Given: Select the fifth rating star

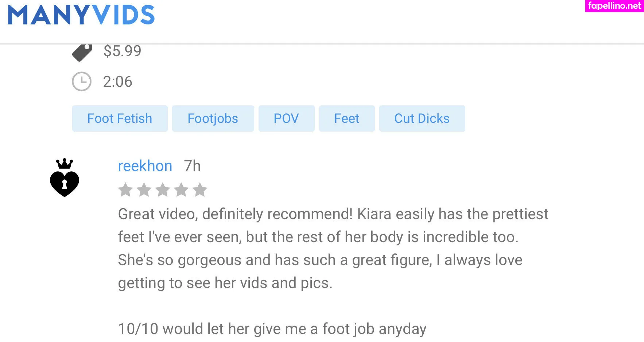Looking at the screenshot, I should coord(200,190).
